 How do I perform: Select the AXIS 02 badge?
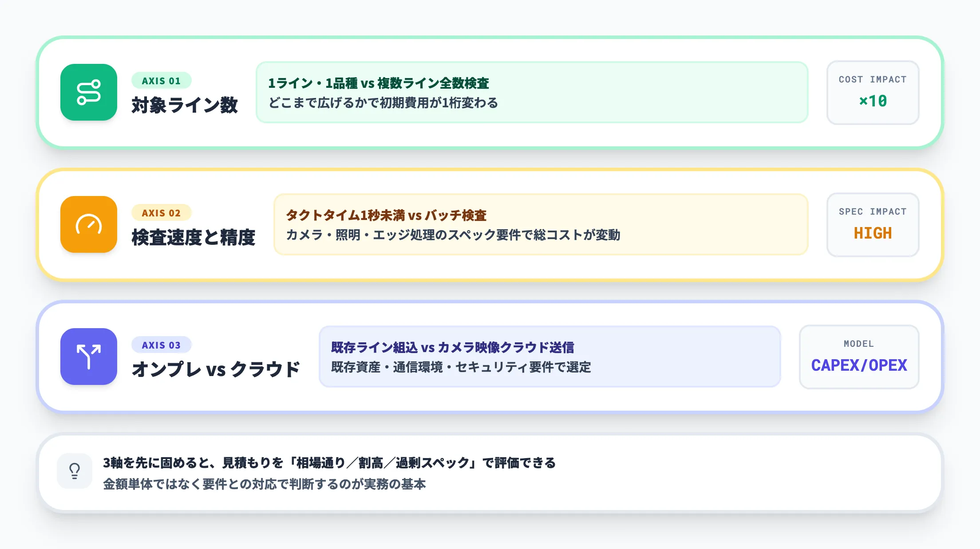(x=162, y=213)
